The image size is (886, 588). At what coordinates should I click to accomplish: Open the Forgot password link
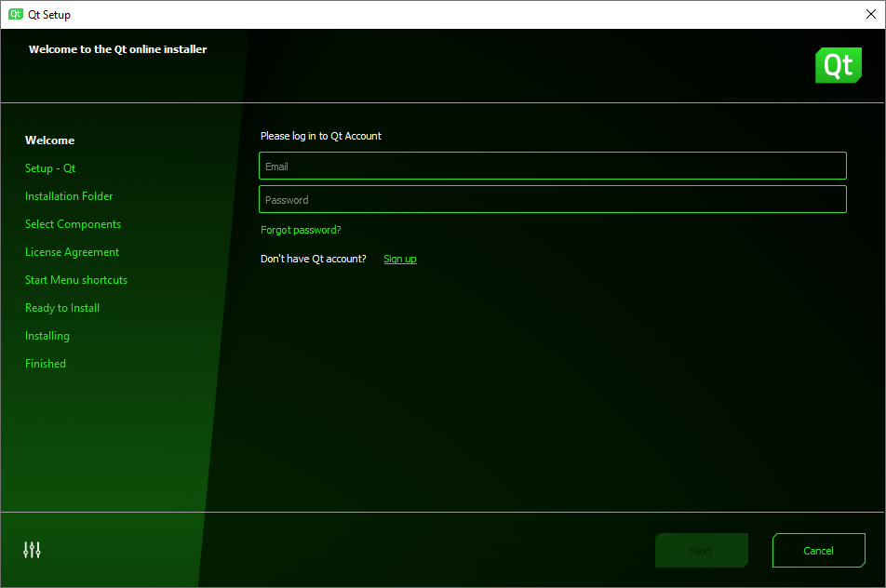point(300,230)
